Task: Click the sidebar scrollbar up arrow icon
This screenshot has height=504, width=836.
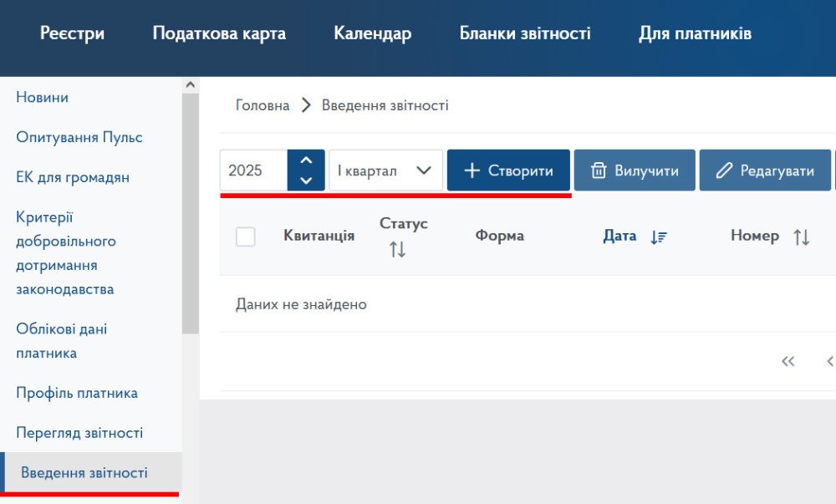Action: [190, 83]
